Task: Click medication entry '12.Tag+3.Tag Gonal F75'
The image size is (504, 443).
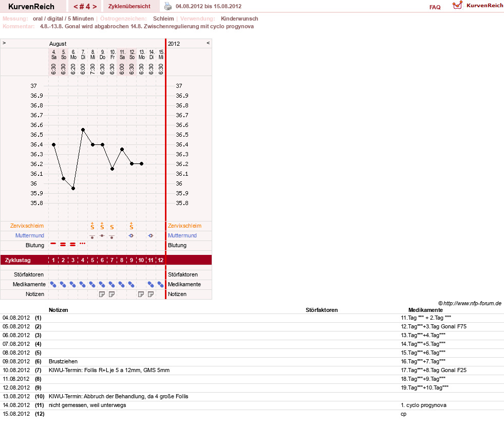Action: (x=434, y=326)
